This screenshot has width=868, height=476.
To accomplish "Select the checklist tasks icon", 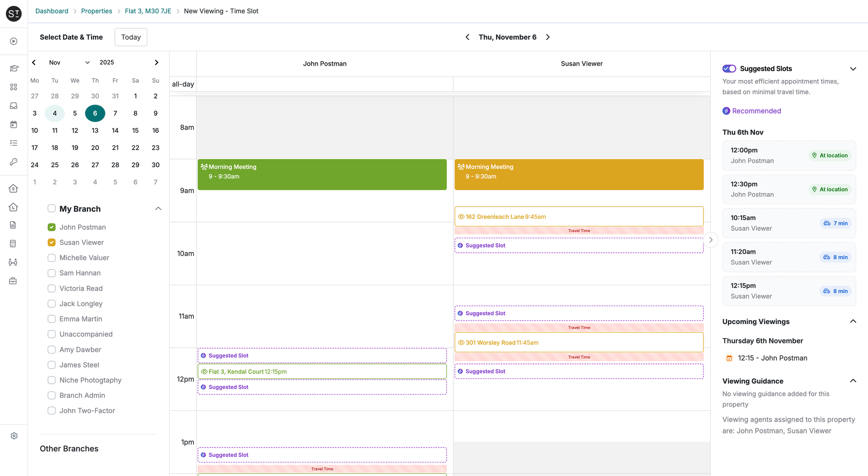I will (14, 143).
